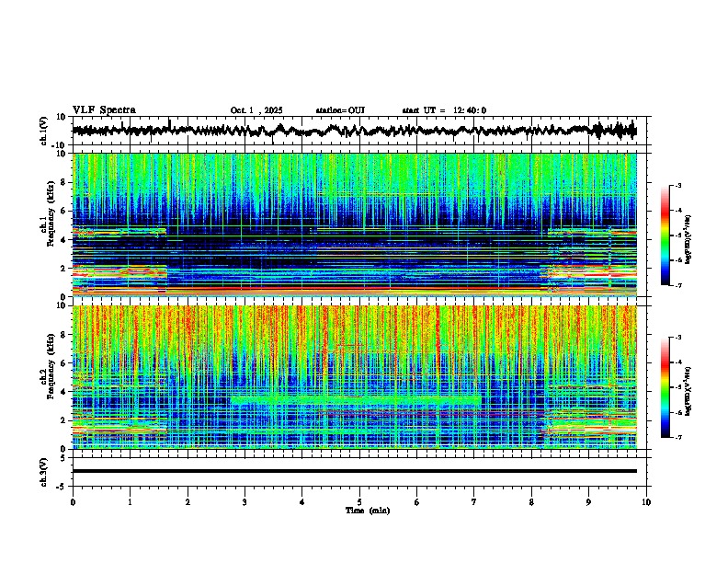The image size is (728, 563).
Task: Click the date text "Oct. 1, 2025"
Action: (x=256, y=110)
